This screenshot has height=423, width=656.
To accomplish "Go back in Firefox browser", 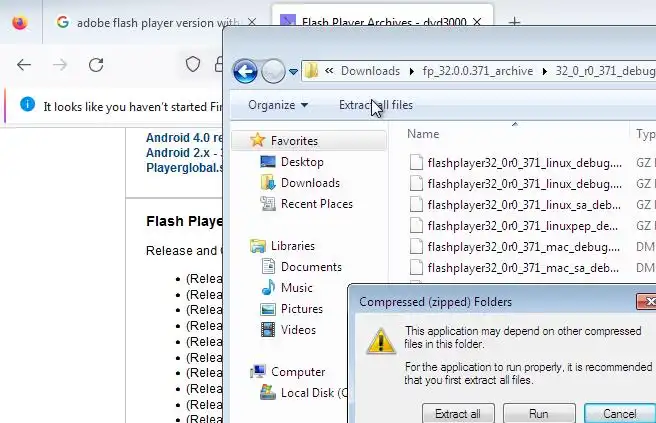I will 24,65.
